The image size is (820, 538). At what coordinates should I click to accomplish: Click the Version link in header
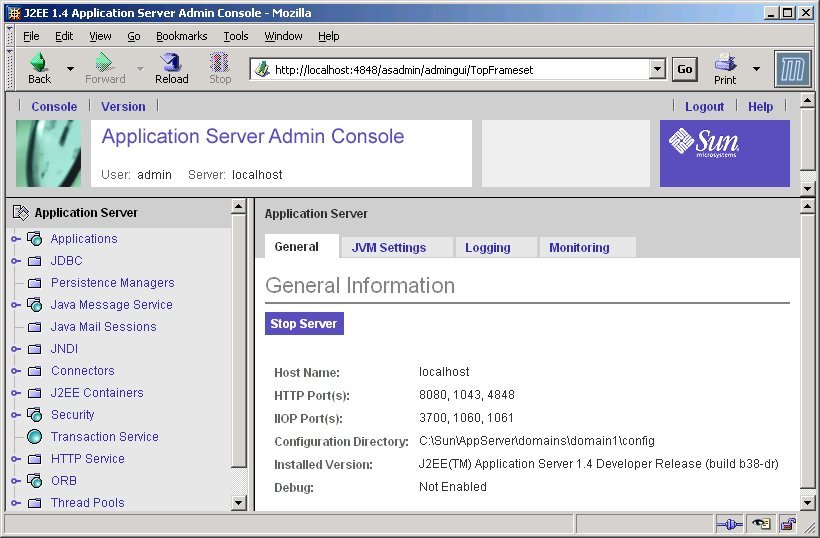tap(123, 107)
